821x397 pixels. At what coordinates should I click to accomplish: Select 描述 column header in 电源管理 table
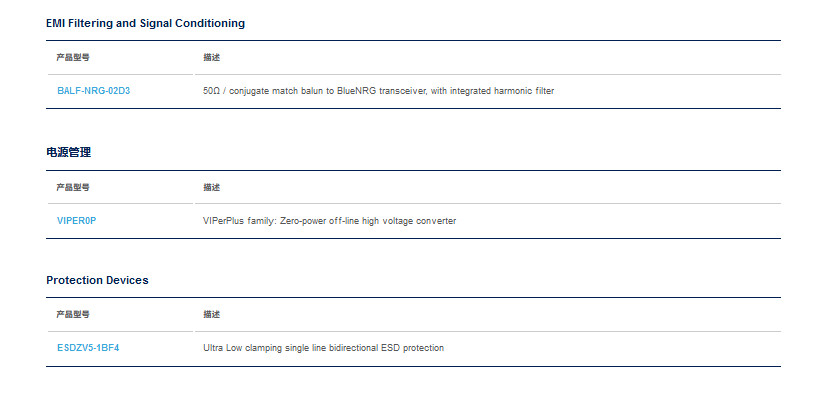[x=212, y=188]
